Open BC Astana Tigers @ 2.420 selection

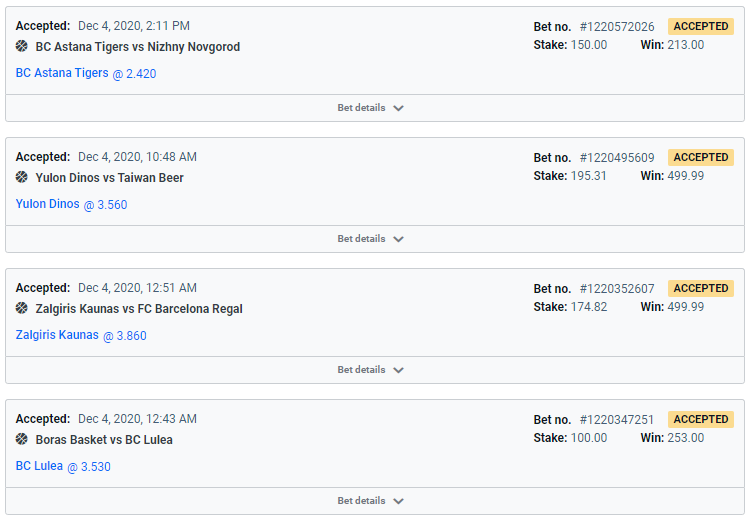[x=86, y=73]
